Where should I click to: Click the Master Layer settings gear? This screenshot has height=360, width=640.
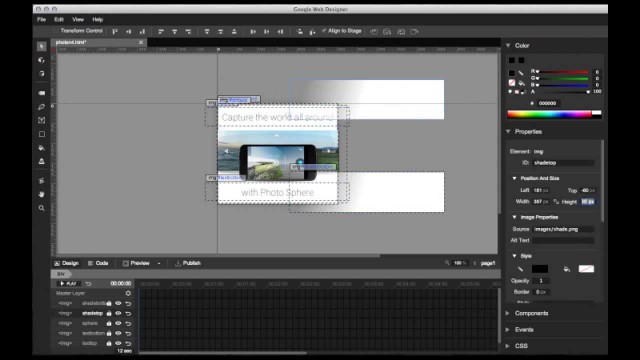click(x=128, y=293)
